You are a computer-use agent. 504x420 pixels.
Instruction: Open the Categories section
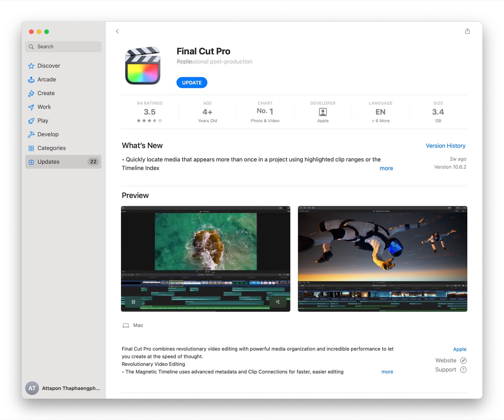click(x=63, y=148)
